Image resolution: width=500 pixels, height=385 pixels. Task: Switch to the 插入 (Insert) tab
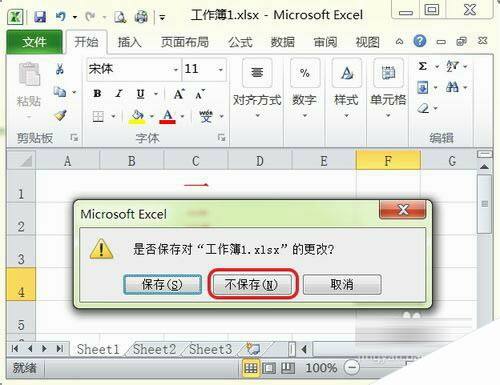click(129, 42)
